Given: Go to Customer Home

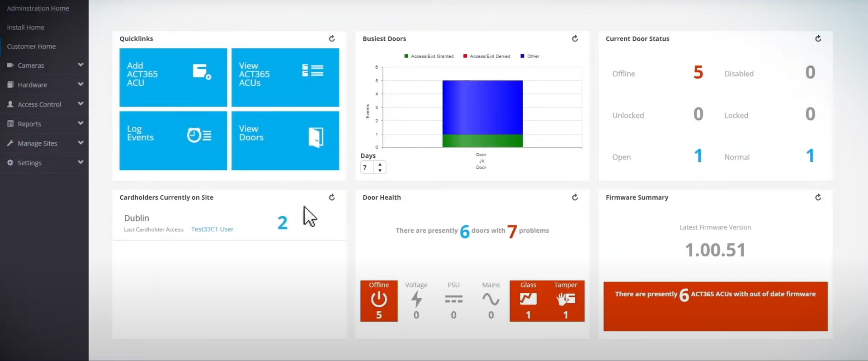Looking at the screenshot, I should click(x=31, y=47).
